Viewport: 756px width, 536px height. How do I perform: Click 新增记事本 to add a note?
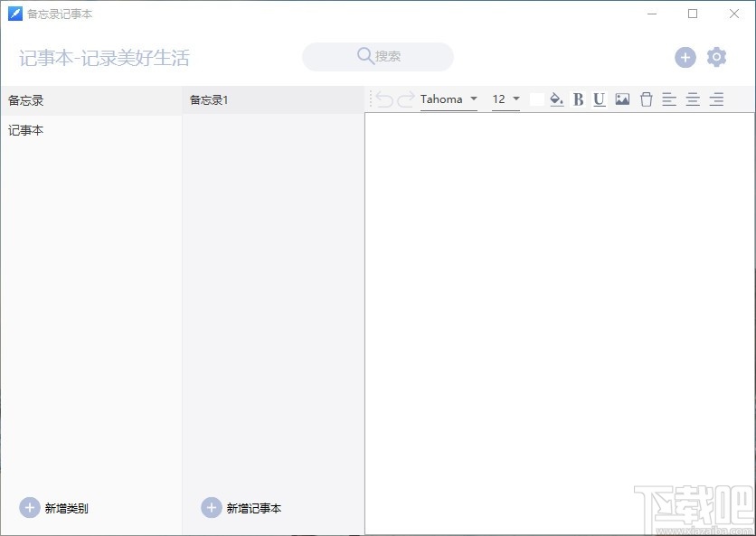click(x=241, y=508)
